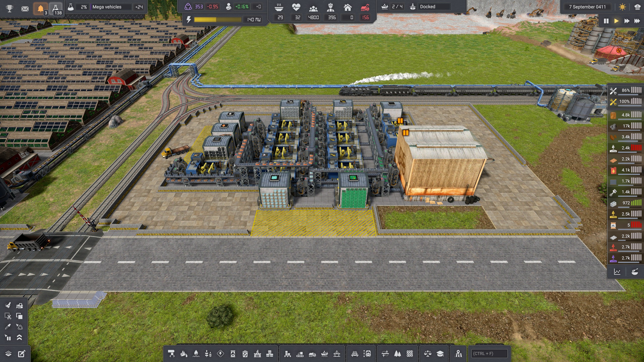Select the clear designation broom tool
Viewport: 644px width, 362px height.
[8, 305]
